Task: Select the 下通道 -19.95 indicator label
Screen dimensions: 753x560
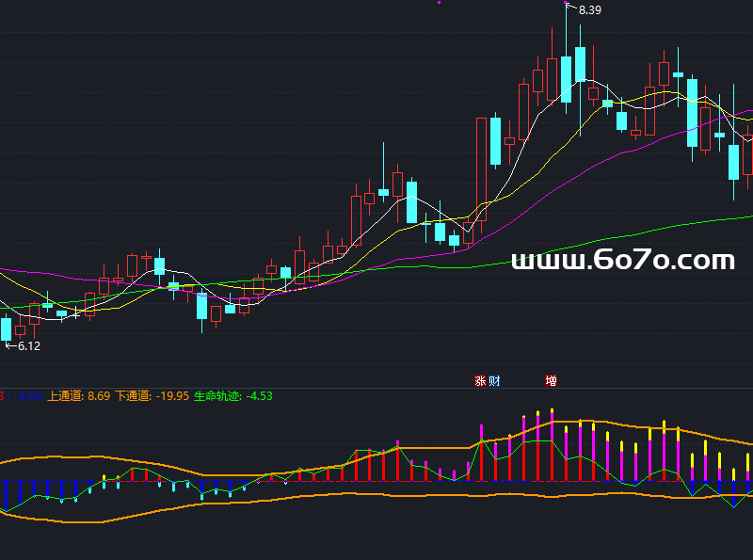Action: click(152, 396)
